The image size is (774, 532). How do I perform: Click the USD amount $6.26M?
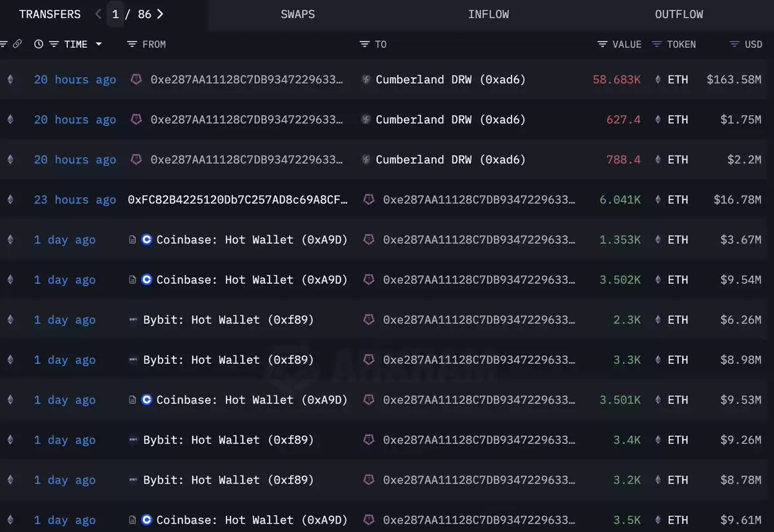coord(741,320)
